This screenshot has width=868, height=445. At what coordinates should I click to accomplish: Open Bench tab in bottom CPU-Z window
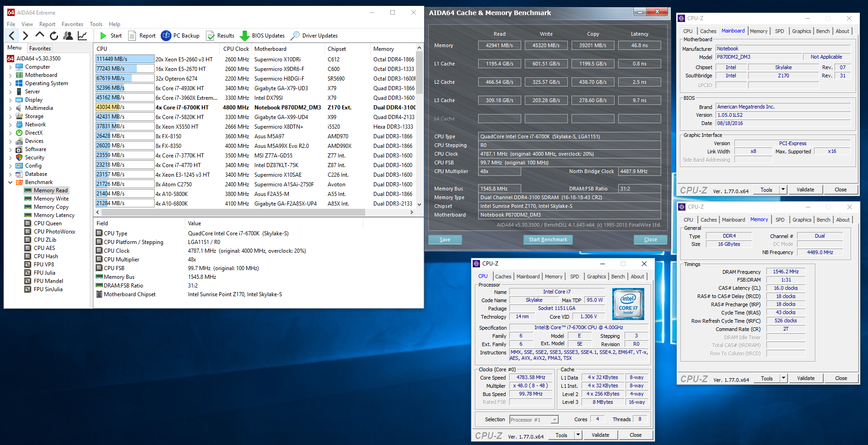[618, 277]
